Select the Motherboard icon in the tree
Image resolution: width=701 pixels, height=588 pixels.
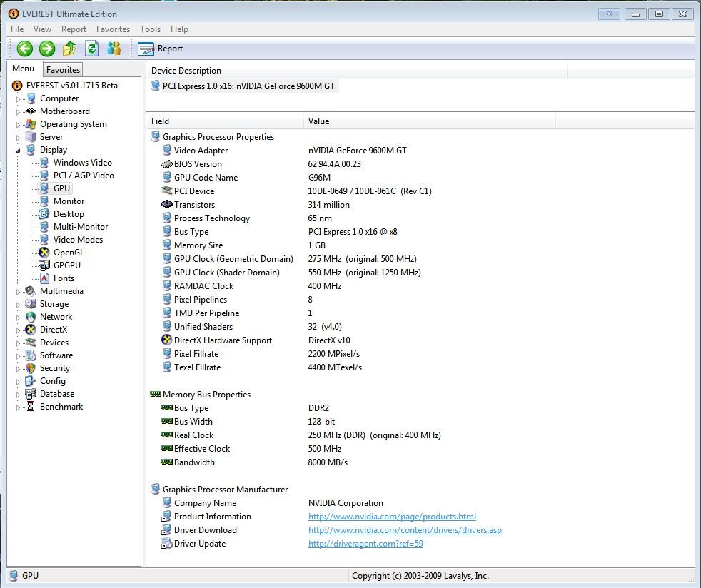click(31, 111)
